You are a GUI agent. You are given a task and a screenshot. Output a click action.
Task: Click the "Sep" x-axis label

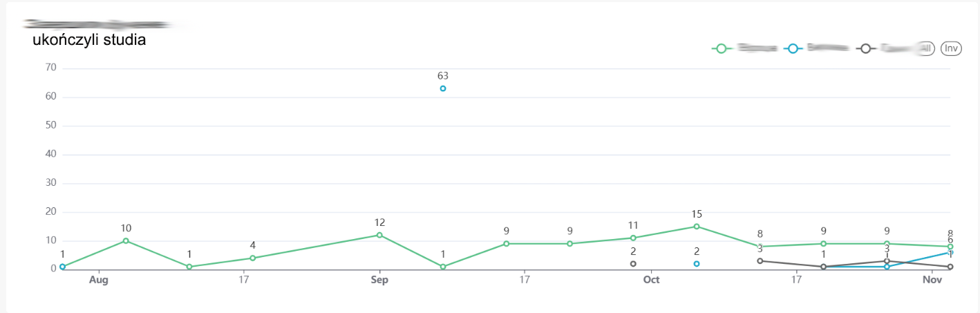[379, 280]
